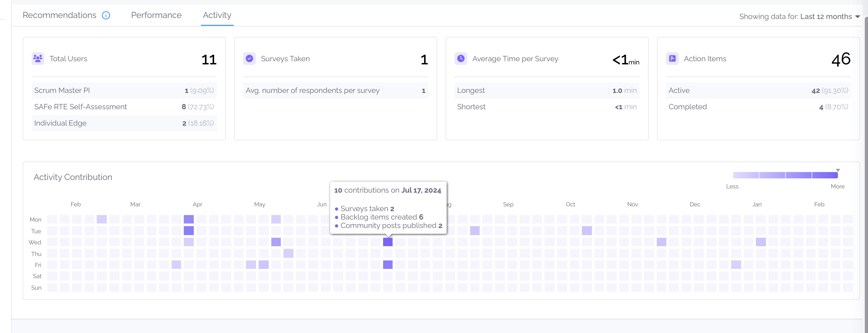Click the Surveys Taken count 1
868x333 pixels.
[x=424, y=60]
